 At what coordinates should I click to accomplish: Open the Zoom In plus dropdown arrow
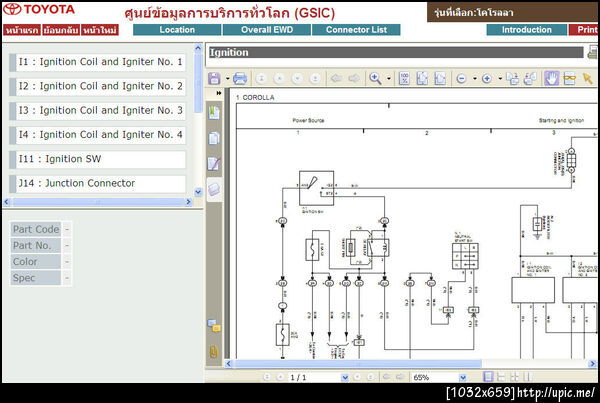pyautogui.click(x=500, y=79)
